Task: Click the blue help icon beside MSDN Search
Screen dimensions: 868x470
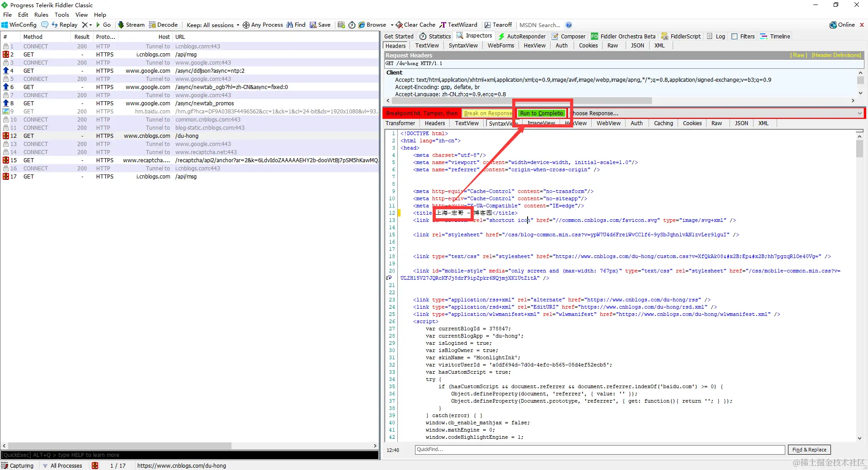Action: [569, 25]
